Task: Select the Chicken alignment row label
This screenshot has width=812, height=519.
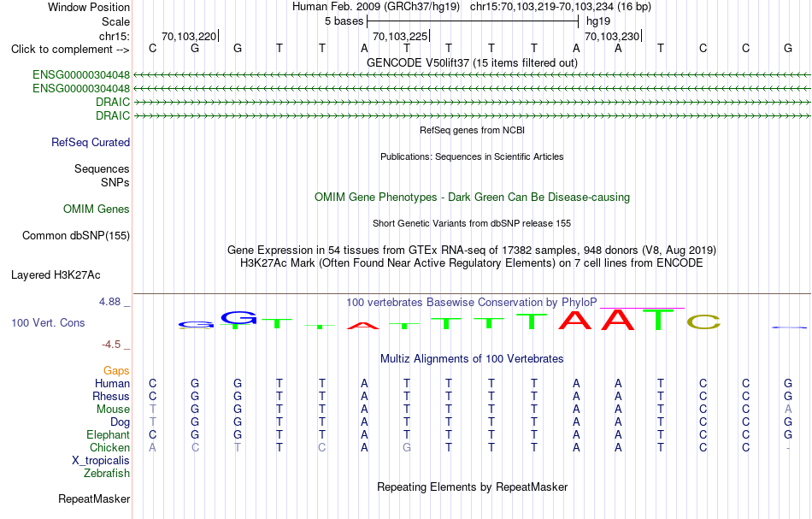Action: coord(109,447)
